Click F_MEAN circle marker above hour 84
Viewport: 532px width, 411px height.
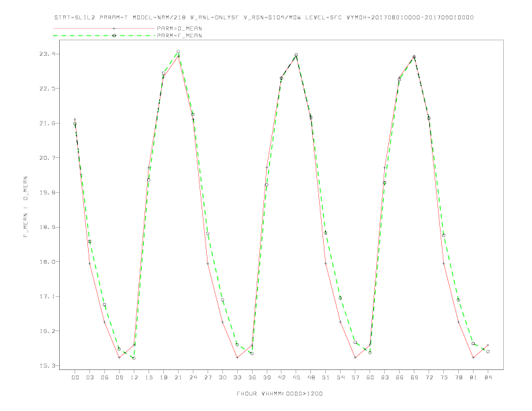tap(488, 352)
